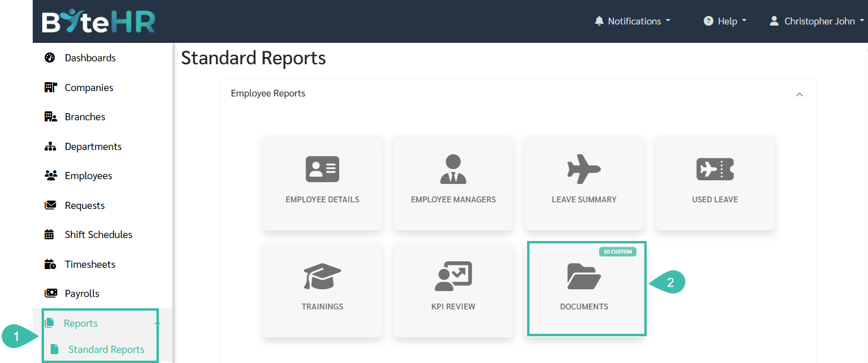Open Employee Managers report label

coord(453,199)
